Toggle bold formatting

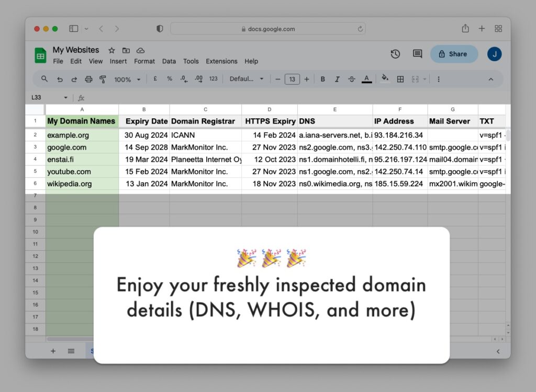coord(322,79)
